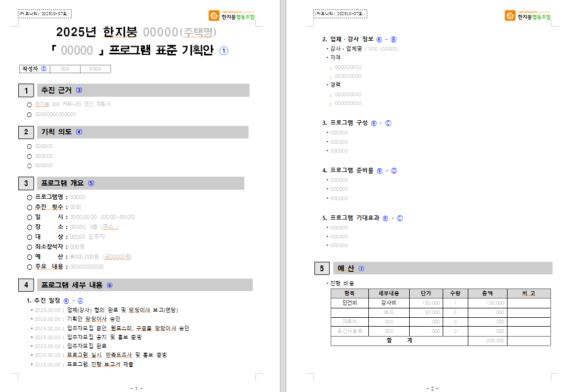
Task: Click the "재료비" table cell
Action: click(x=350, y=322)
